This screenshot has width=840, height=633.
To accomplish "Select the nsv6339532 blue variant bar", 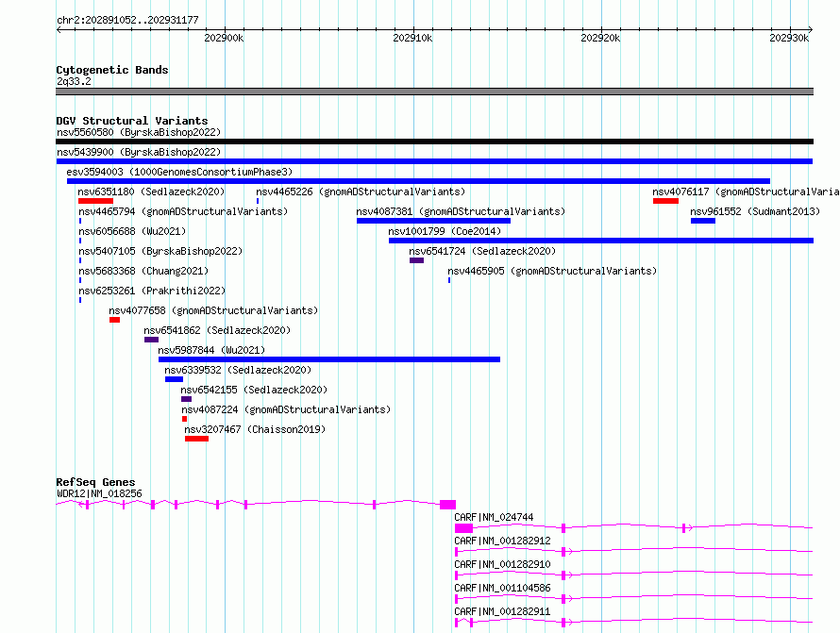I will pos(174,379).
